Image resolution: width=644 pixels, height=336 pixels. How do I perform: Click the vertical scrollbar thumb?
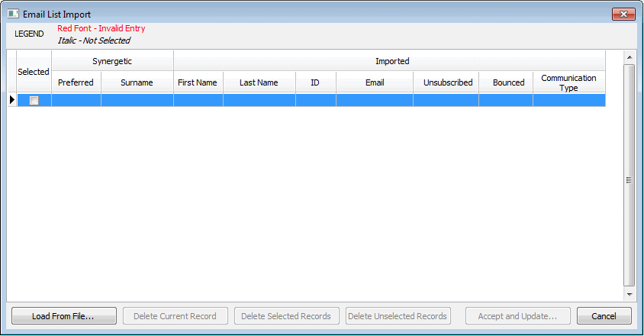630,175
